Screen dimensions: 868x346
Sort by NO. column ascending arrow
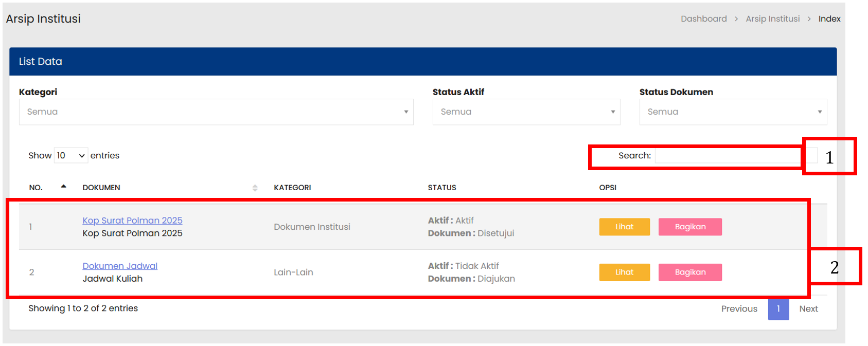click(x=63, y=187)
